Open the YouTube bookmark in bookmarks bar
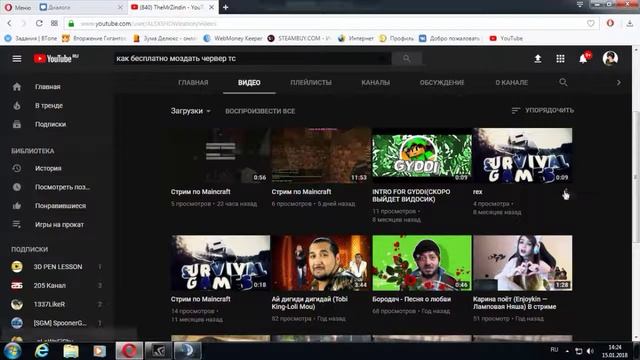Image resolution: width=640 pixels, height=360 pixels. (506, 38)
